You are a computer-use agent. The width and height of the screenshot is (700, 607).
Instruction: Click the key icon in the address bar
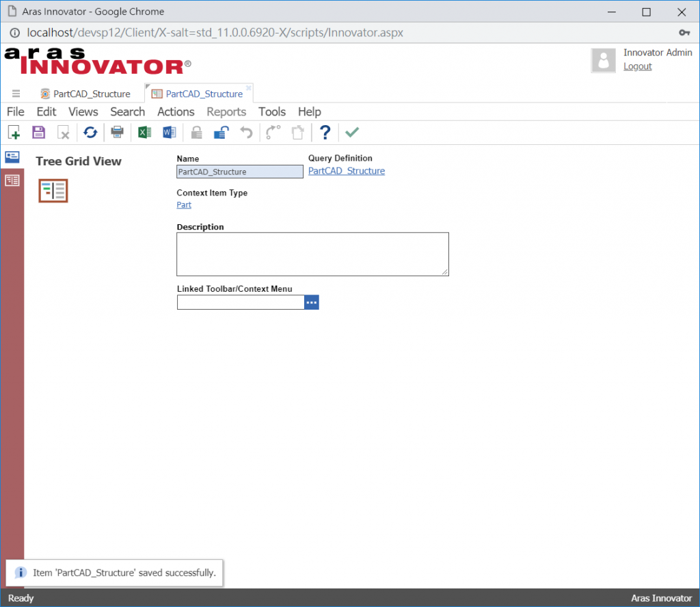684,33
